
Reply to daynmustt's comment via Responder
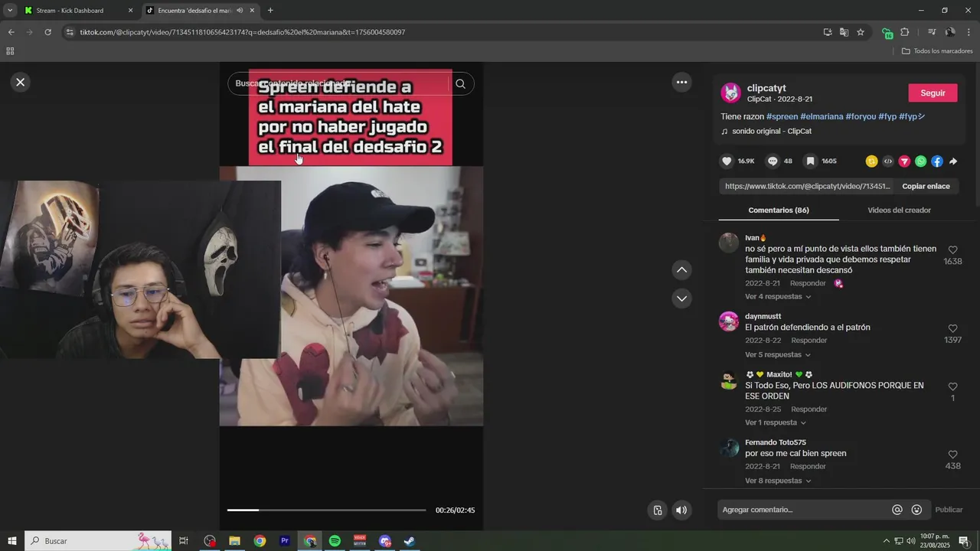coord(809,341)
